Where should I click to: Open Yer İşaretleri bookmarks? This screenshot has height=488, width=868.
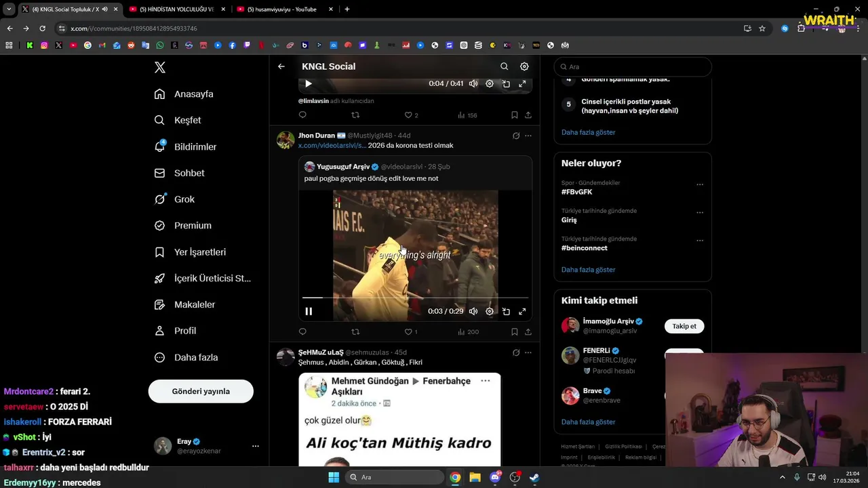(190, 252)
